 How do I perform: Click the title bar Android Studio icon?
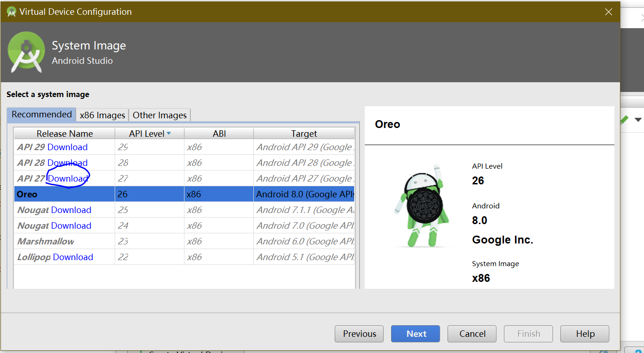point(12,12)
